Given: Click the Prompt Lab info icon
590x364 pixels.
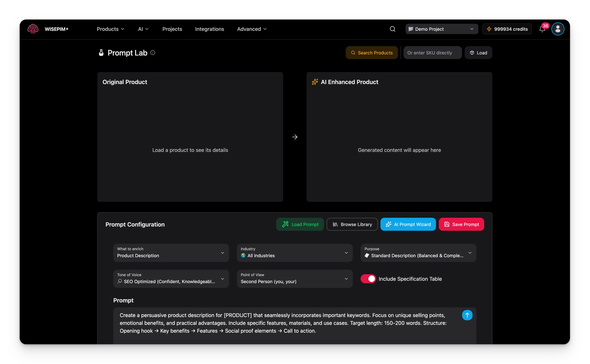Looking at the screenshot, I should click(153, 53).
